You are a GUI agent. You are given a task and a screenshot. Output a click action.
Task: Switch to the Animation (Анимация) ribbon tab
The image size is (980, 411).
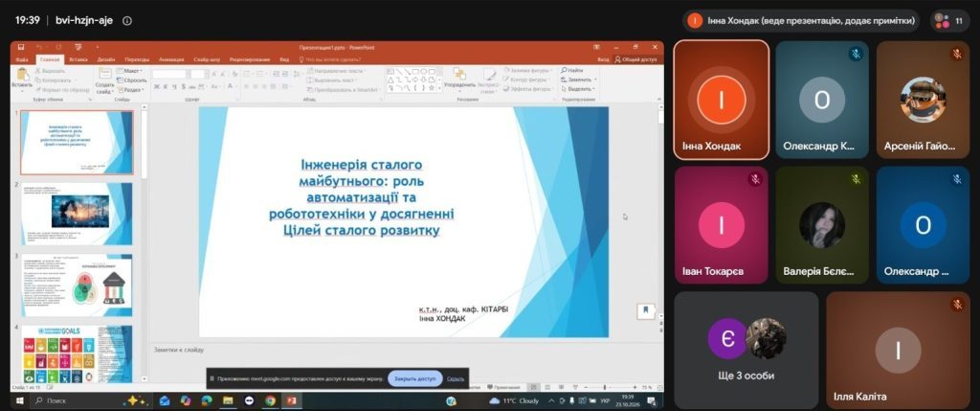[x=171, y=59]
